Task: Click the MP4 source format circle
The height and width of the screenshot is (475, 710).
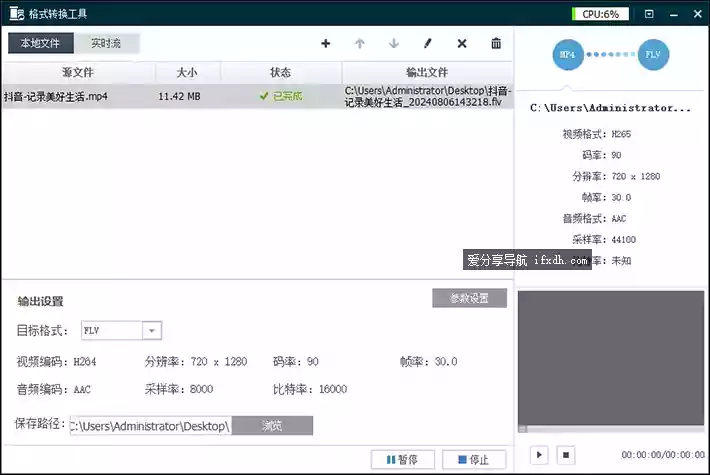Action: [568, 55]
